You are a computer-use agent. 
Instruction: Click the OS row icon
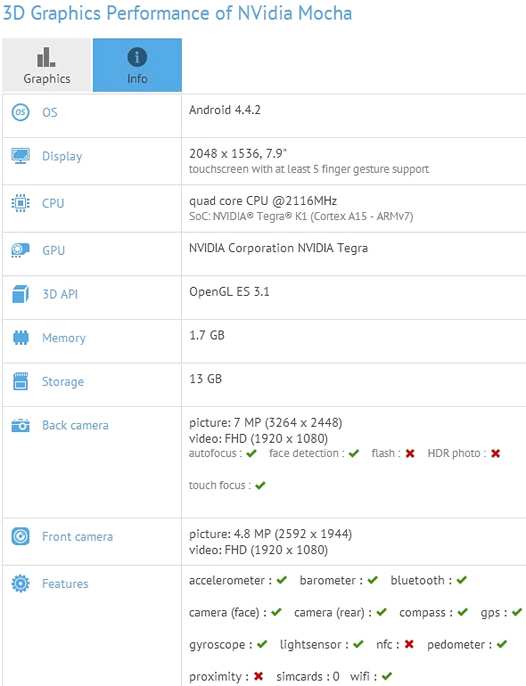pos(21,112)
